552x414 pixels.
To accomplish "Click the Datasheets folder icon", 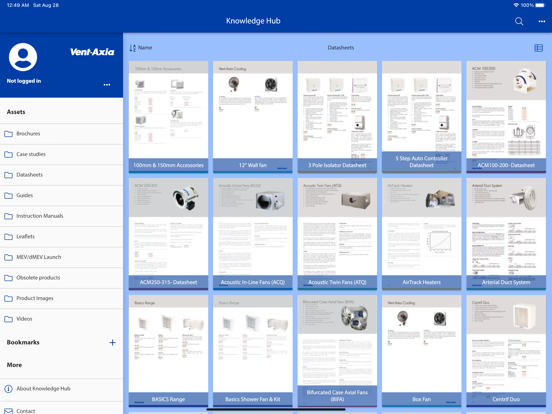I will tap(8, 175).
